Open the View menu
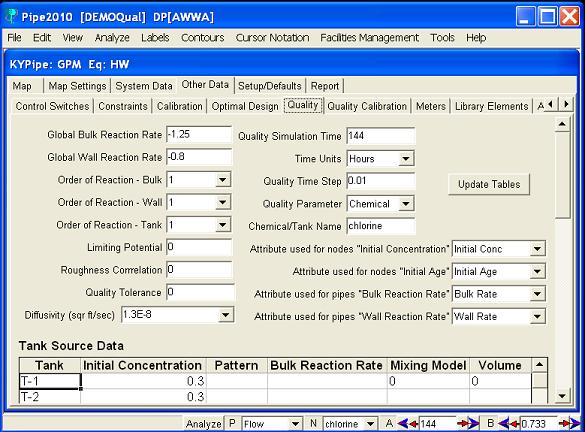The width and height of the screenshot is (585, 432). pyautogui.click(x=73, y=38)
